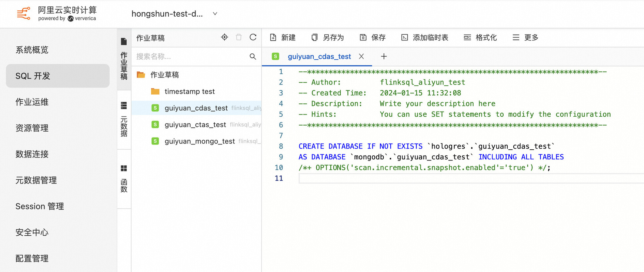Viewport: 644px width, 272px height.
Task: Click 保存 to save the draft
Action: pos(373,37)
